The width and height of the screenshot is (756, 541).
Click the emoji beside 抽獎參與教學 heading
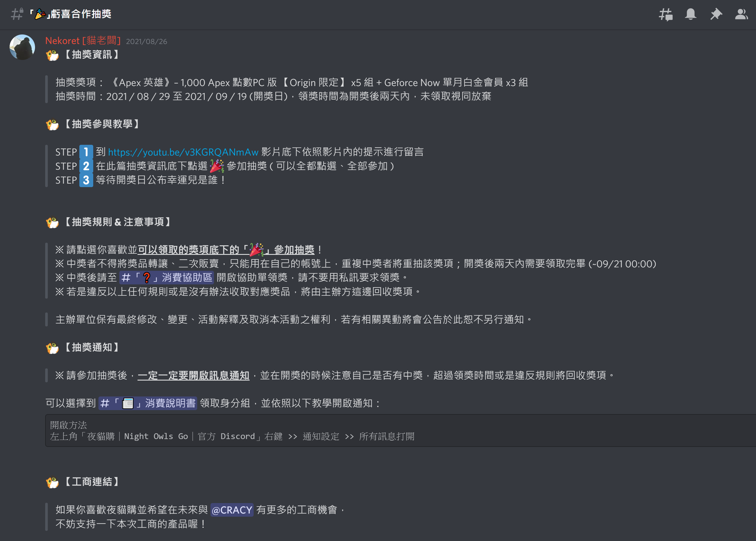(x=52, y=125)
